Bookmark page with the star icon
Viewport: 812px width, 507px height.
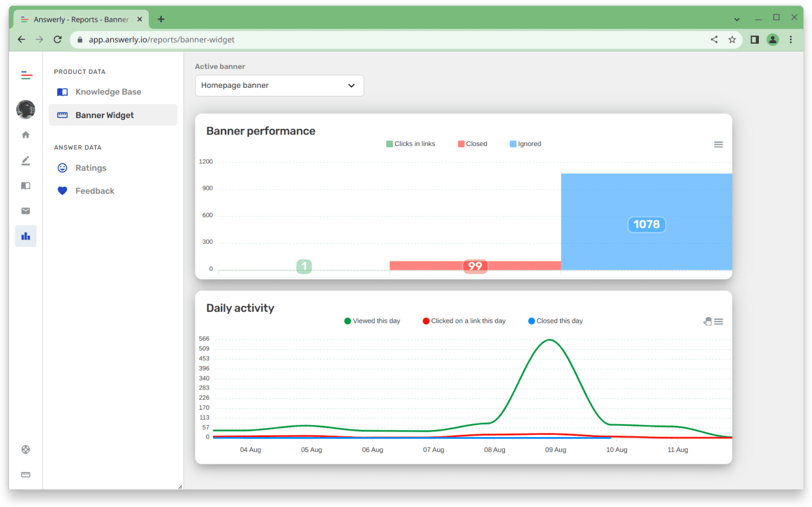pyautogui.click(x=732, y=40)
